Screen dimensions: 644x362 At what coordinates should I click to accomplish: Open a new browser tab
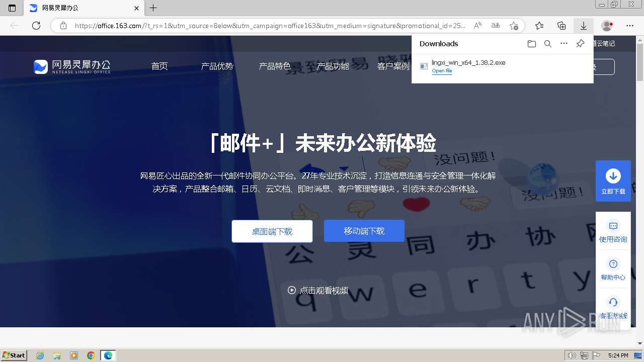point(153,8)
